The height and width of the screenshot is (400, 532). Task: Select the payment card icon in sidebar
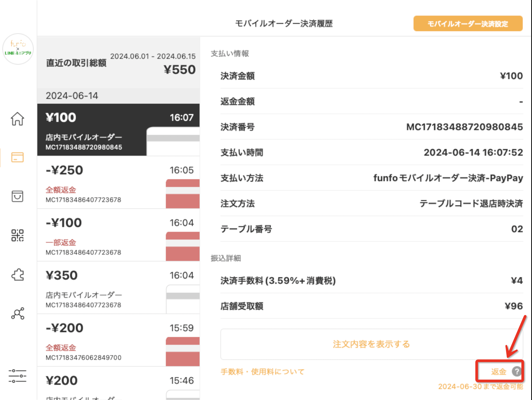[17, 157]
